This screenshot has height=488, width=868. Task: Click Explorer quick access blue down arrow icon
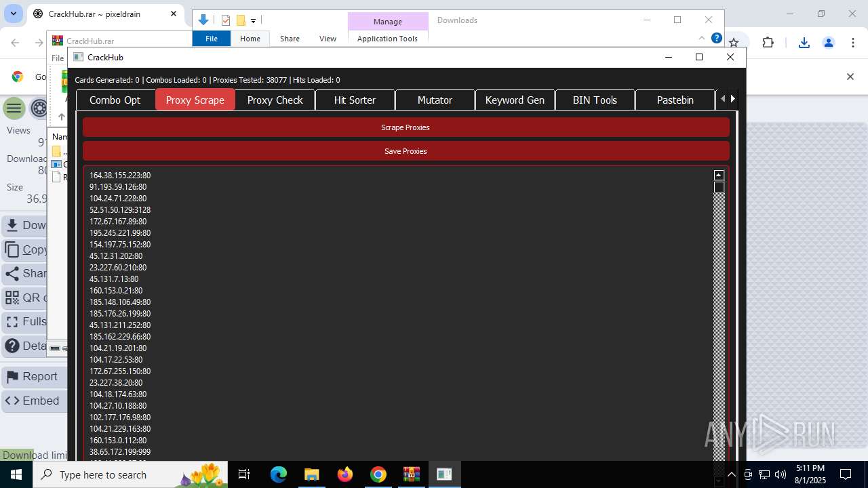[203, 20]
